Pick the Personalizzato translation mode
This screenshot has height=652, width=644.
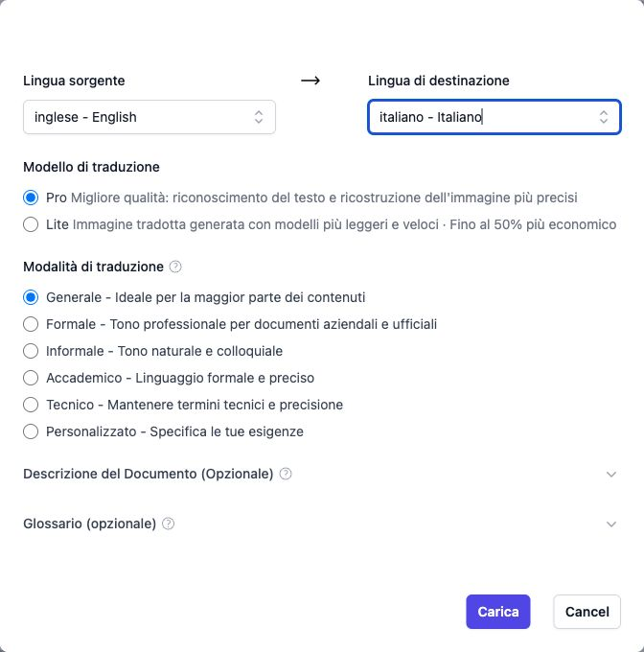[x=31, y=431]
